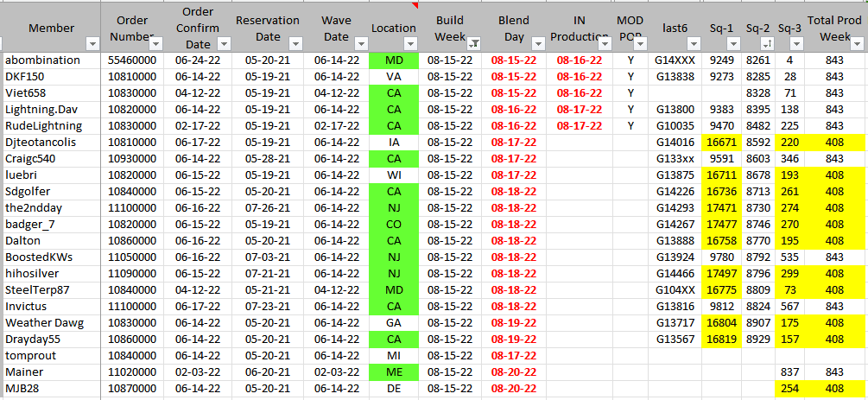Click the last6 cell G13838
Image resolution: width=868 pixels, height=400 pixels.
point(675,77)
